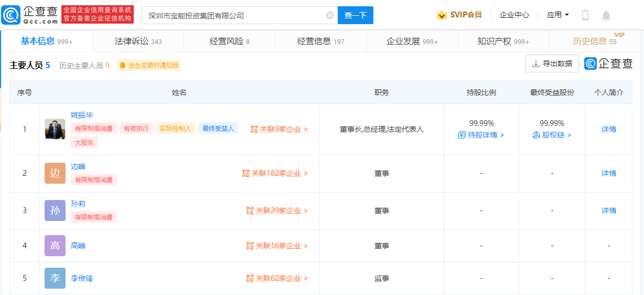This screenshot has height=295, width=644.
Task: Click 大股东 tag
Action: [x=84, y=142]
